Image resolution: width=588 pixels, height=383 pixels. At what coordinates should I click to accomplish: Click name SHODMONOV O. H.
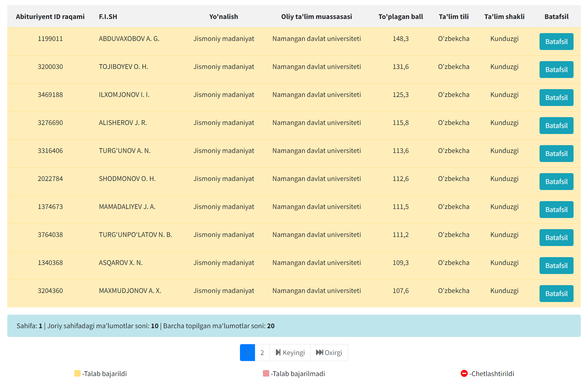127,179
